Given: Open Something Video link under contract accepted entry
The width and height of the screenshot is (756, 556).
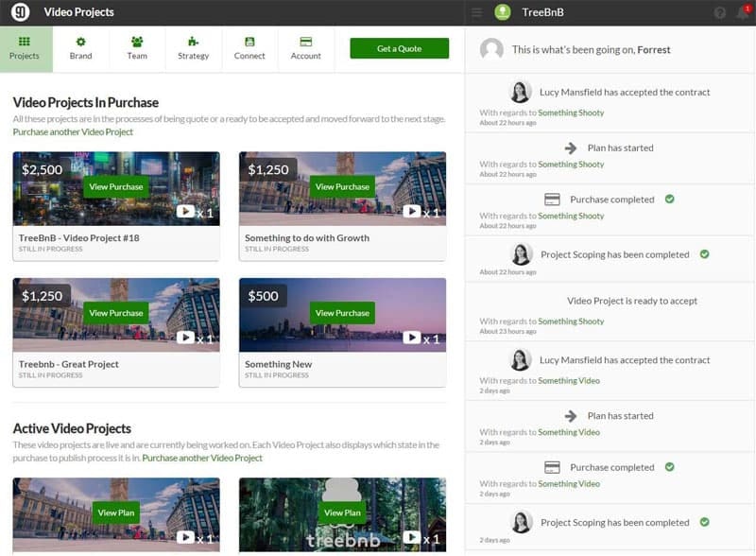Looking at the screenshot, I should pos(569,380).
